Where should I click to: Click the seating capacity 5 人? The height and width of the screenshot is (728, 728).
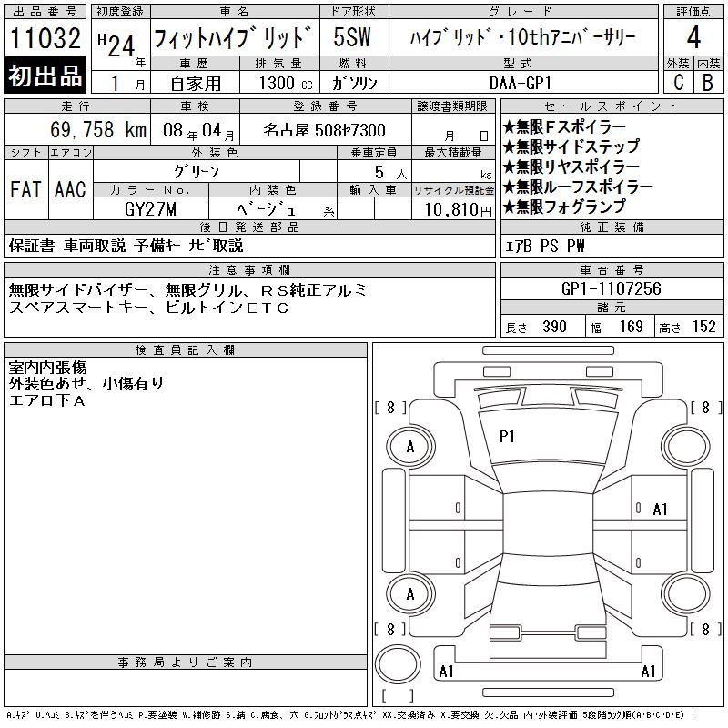click(391, 173)
